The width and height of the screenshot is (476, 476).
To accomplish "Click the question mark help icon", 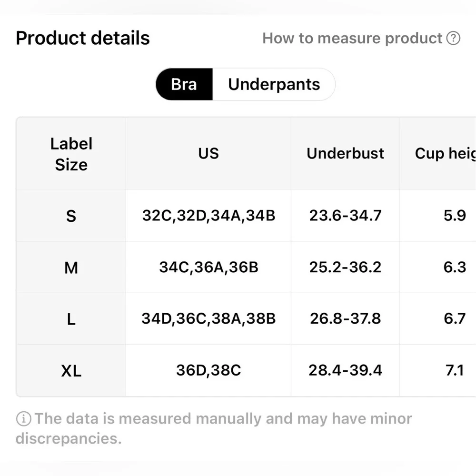I will 454,39.
